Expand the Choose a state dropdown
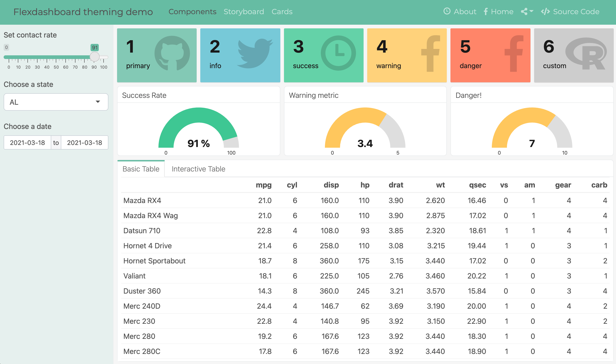Screen dimensions: 616x364 point(56,102)
